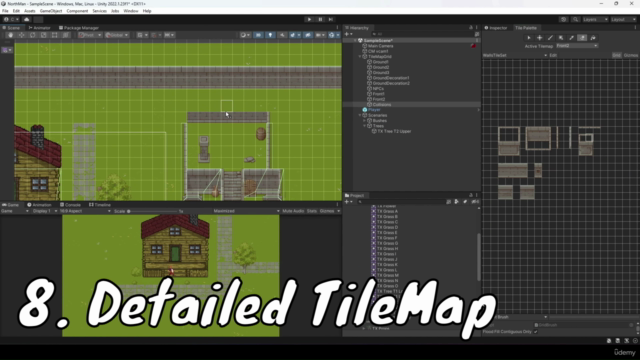The height and width of the screenshot is (360, 640).
Task: Toggle scene audio button
Action: click(282, 35)
